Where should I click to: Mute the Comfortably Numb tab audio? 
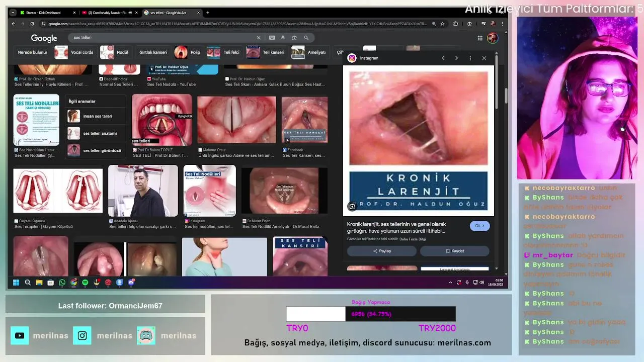(x=130, y=13)
